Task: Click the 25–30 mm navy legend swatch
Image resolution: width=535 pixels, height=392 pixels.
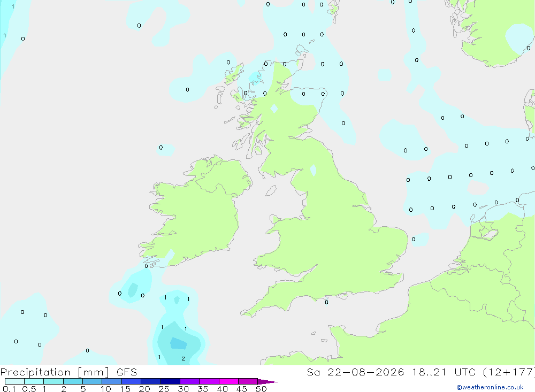Action: [170, 381]
